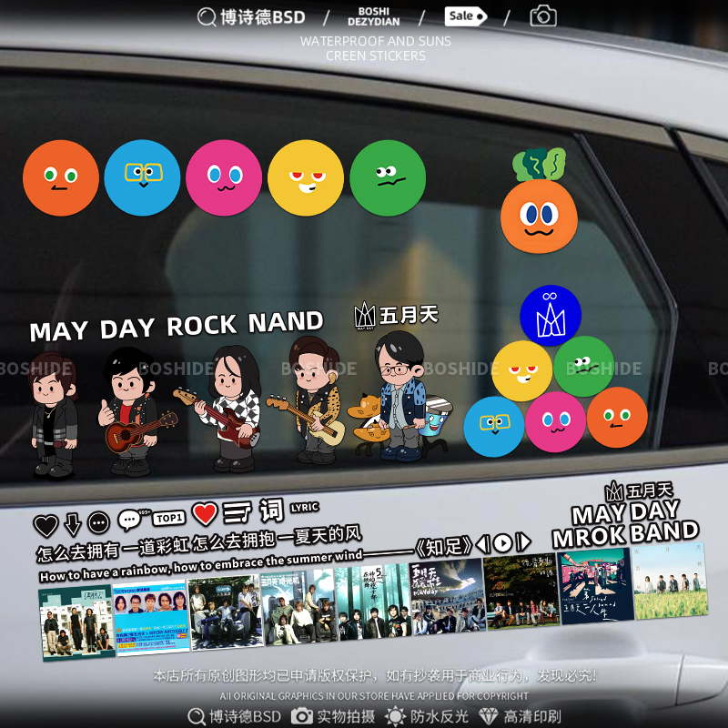The height and width of the screenshot is (728, 728).
Task: Click the drummer character wearing glasses
Action: pos(399,395)
